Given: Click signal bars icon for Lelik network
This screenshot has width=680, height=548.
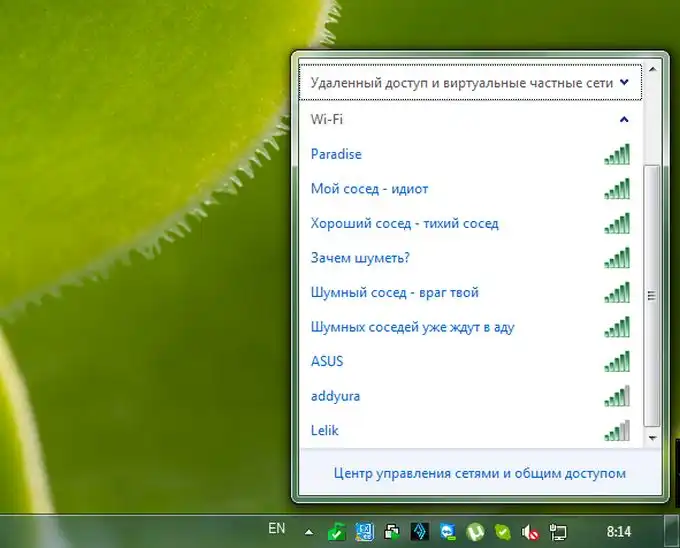Looking at the screenshot, I should tap(617, 431).
